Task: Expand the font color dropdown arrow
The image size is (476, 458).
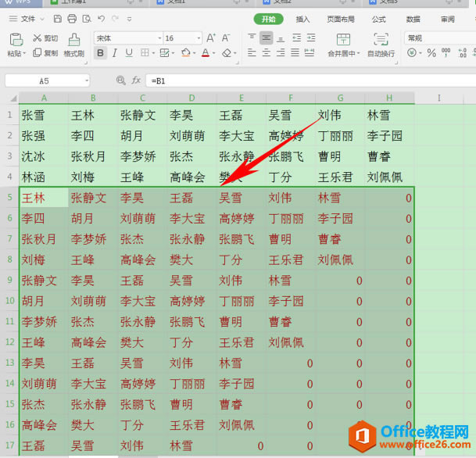Action: click(214, 53)
